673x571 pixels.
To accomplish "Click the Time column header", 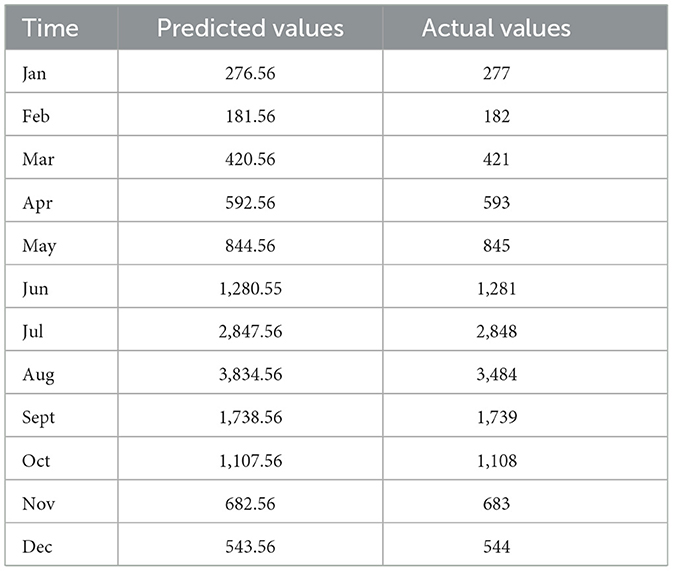I will pyautogui.click(x=51, y=28).
